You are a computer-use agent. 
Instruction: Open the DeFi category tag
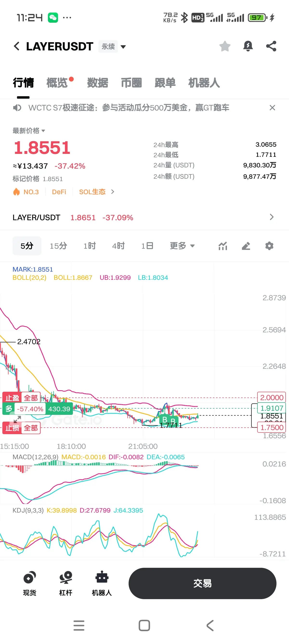point(59,192)
